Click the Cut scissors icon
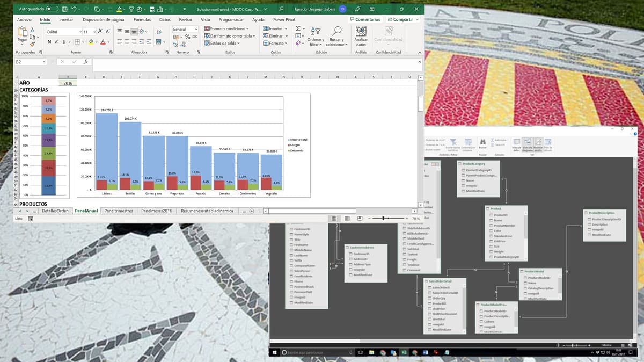 (x=33, y=30)
